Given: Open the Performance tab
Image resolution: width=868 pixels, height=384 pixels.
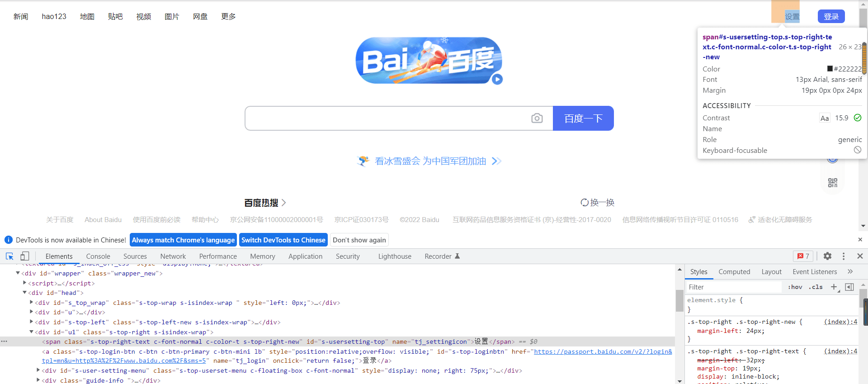Looking at the screenshot, I should coord(218,256).
